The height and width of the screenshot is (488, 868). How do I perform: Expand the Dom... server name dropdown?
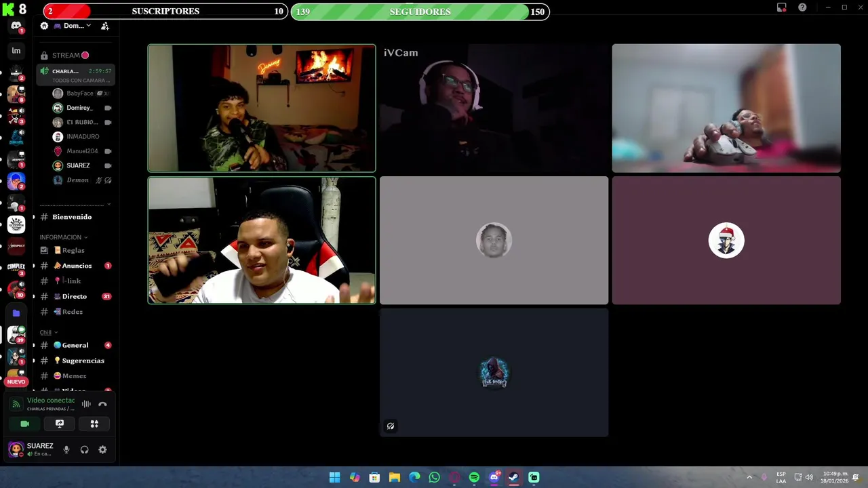[77, 26]
